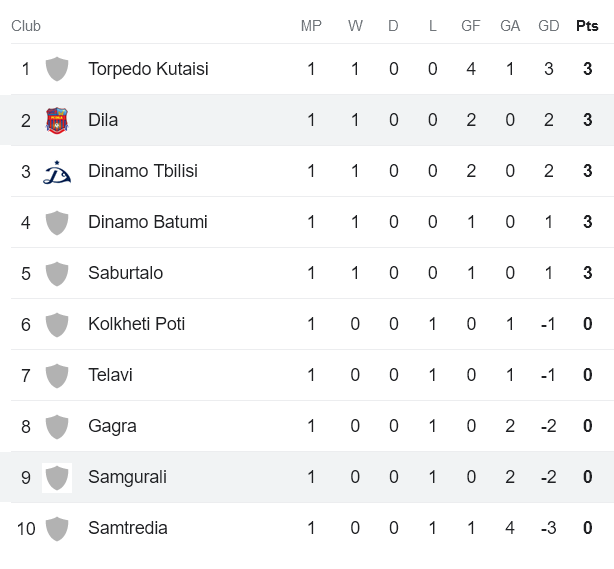Click the Pts column header

click(587, 26)
